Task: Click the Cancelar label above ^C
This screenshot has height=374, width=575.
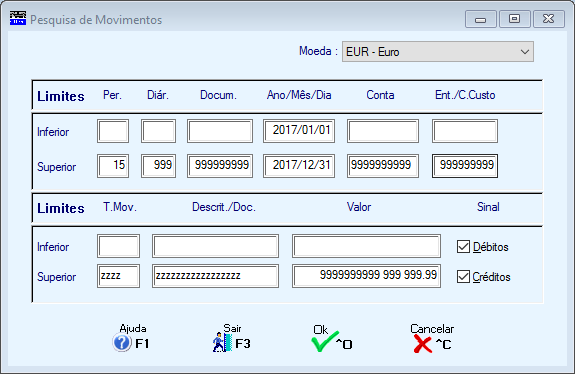Action: [x=432, y=329]
